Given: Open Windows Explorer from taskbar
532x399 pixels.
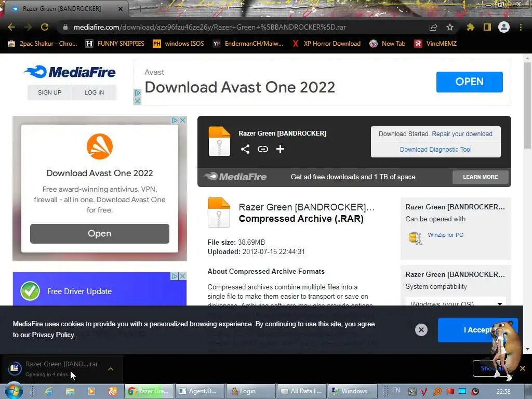Looking at the screenshot, I should [x=70, y=391].
